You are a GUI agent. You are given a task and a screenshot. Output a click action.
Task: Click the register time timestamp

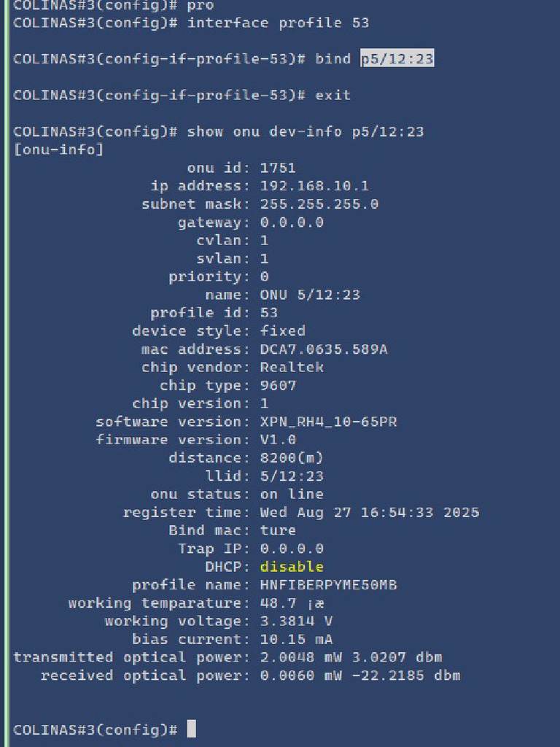click(370, 512)
